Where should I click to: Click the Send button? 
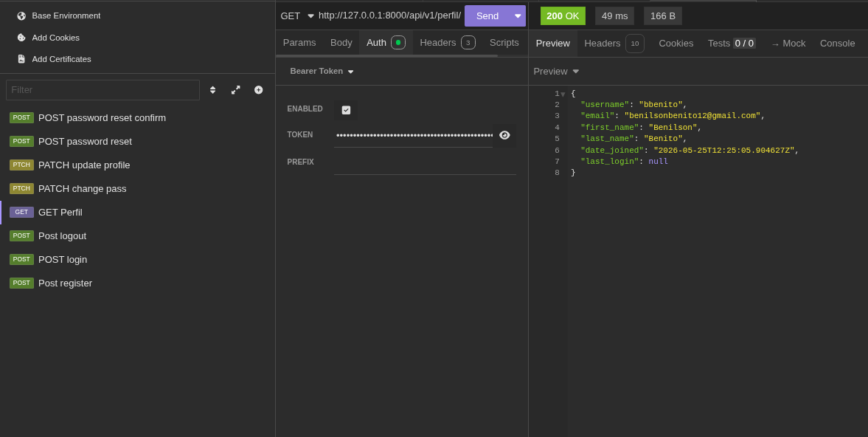tap(487, 16)
